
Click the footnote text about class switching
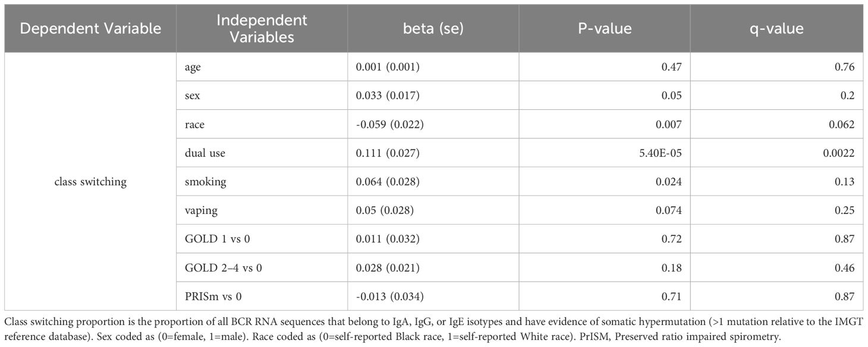[x=433, y=329]
